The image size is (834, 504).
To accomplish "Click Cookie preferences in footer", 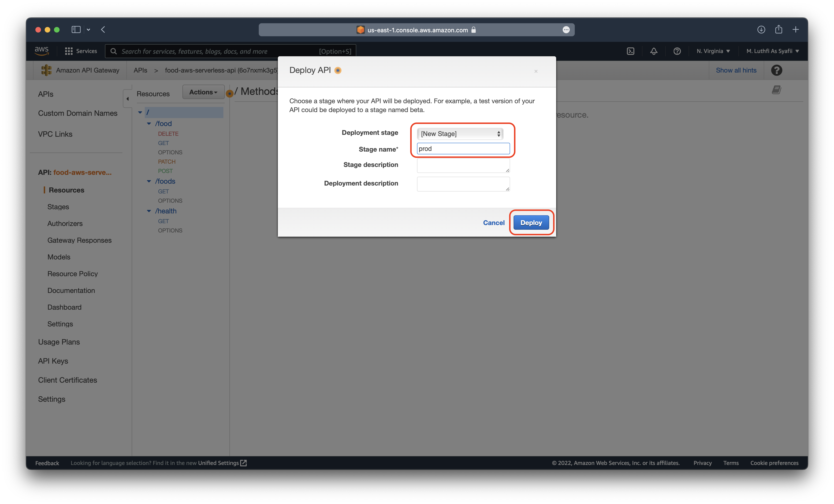I will pyautogui.click(x=774, y=463).
